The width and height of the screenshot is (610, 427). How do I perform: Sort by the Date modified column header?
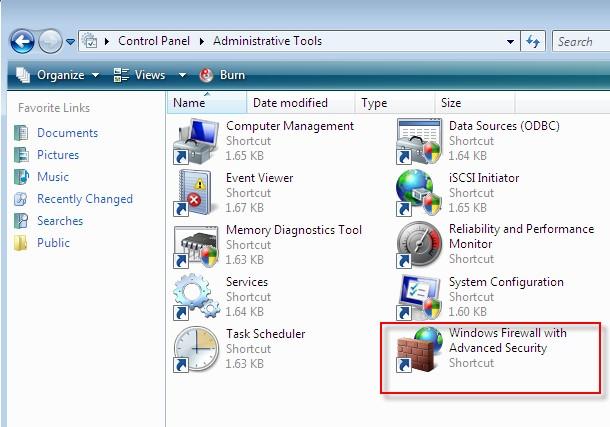[x=290, y=103]
